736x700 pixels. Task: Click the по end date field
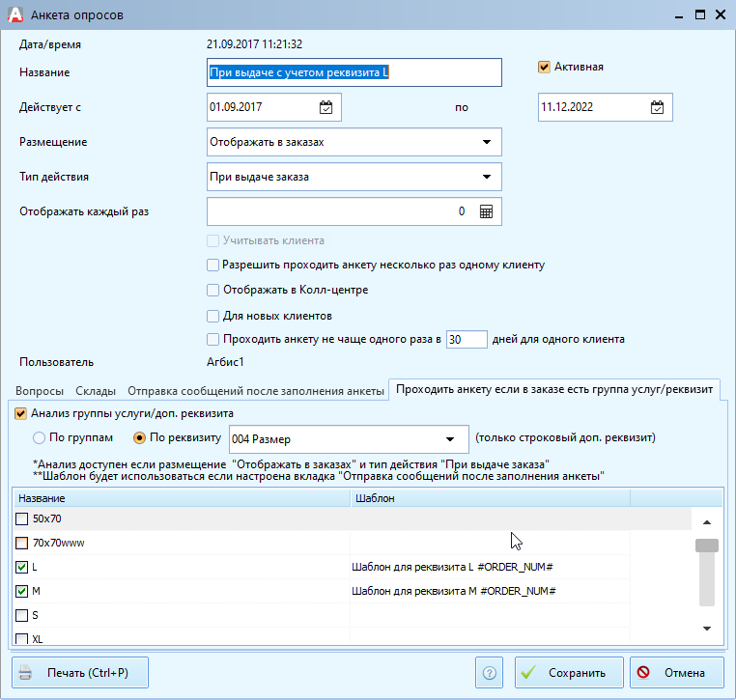(605, 107)
